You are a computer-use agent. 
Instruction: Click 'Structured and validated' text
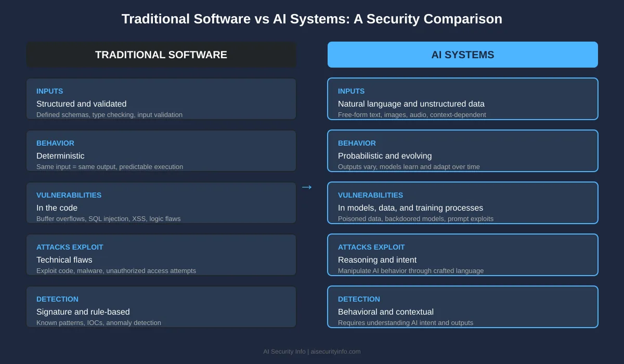pos(82,104)
